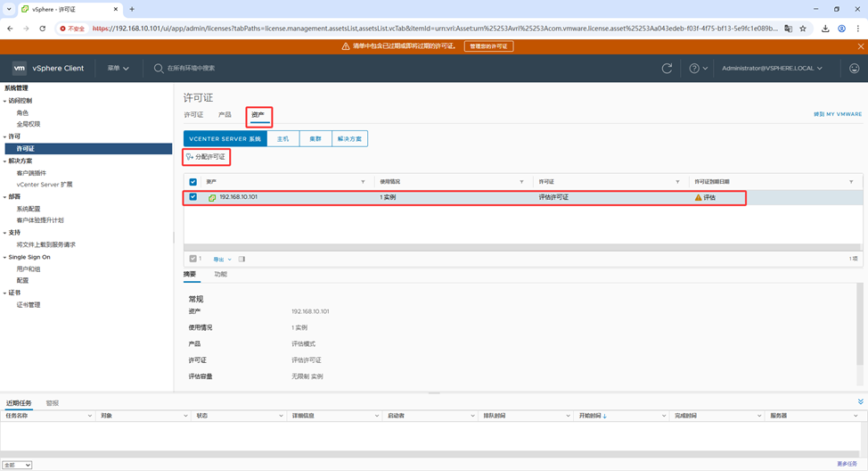Click the 分配许可证 button
The height and width of the screenshot is (471, 868).
click(207, 157)
